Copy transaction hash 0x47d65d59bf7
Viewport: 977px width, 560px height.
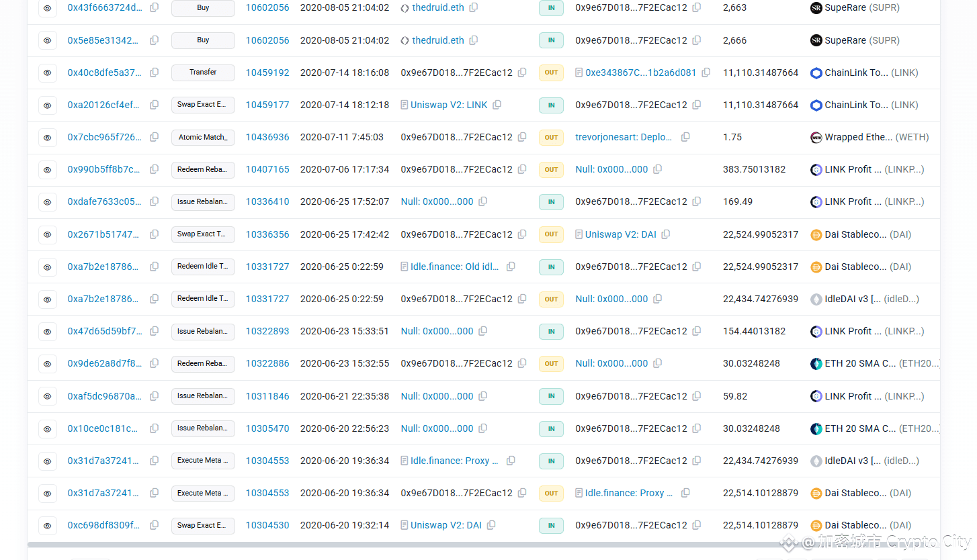(155, 331)
